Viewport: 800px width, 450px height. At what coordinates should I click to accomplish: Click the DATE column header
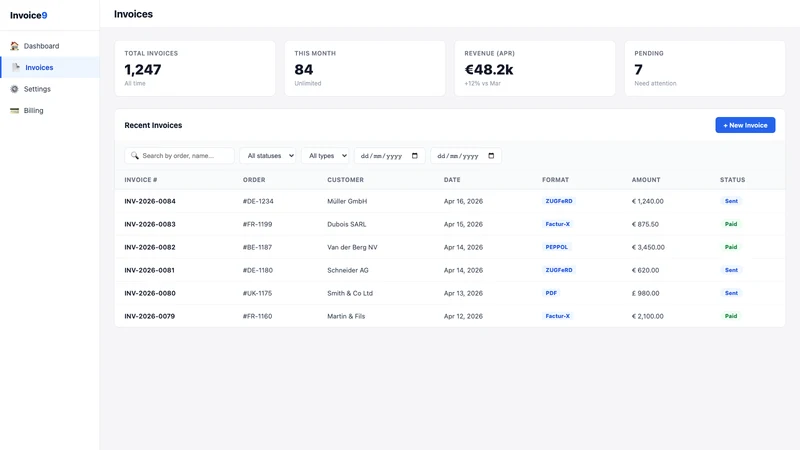(452, 180)
